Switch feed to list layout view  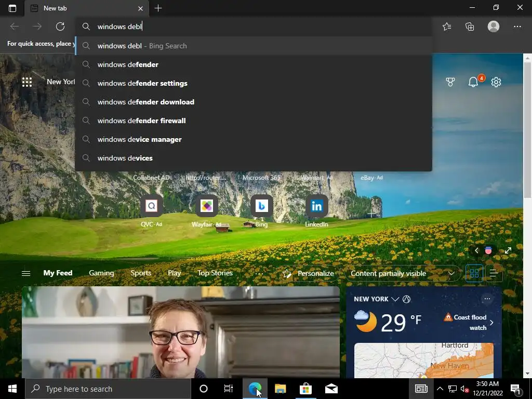pyautogui.click(x=494, y=273)
